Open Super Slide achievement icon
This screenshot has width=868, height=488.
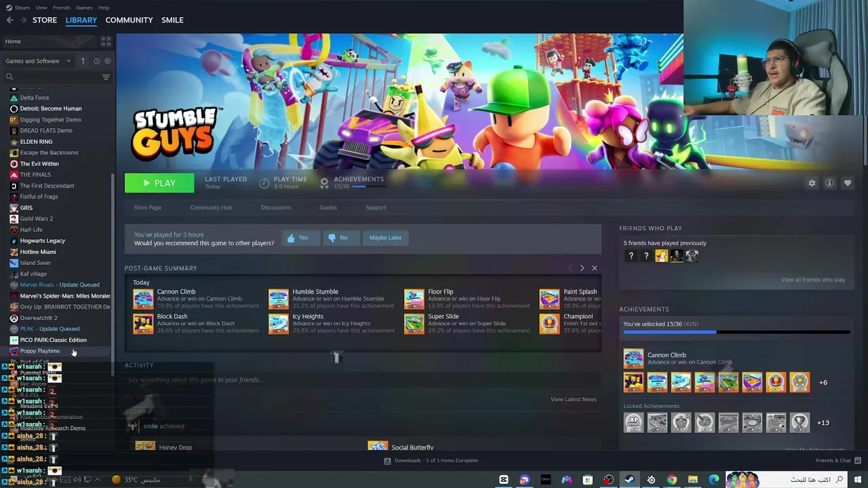(x=414, y=324)
